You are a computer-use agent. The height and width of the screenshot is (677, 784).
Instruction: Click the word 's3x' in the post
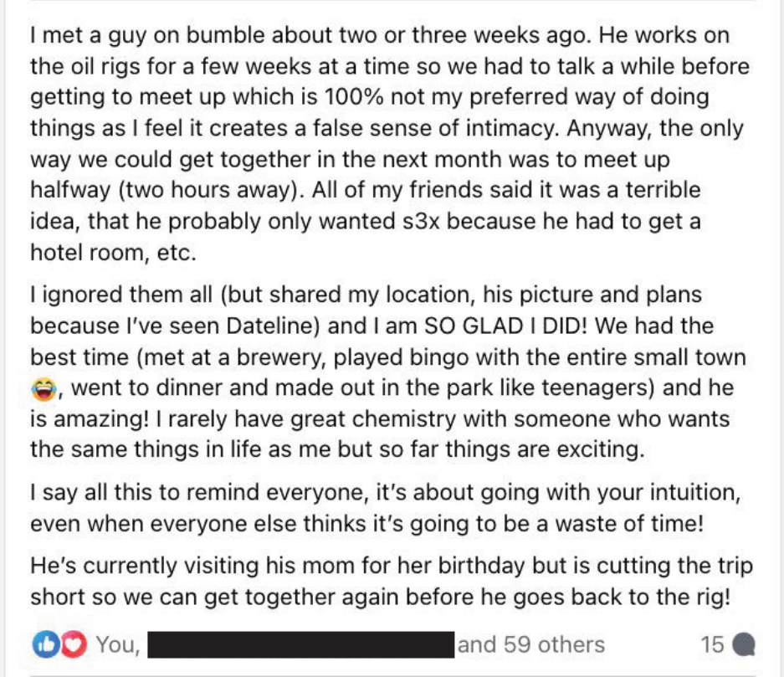point(421,222)
